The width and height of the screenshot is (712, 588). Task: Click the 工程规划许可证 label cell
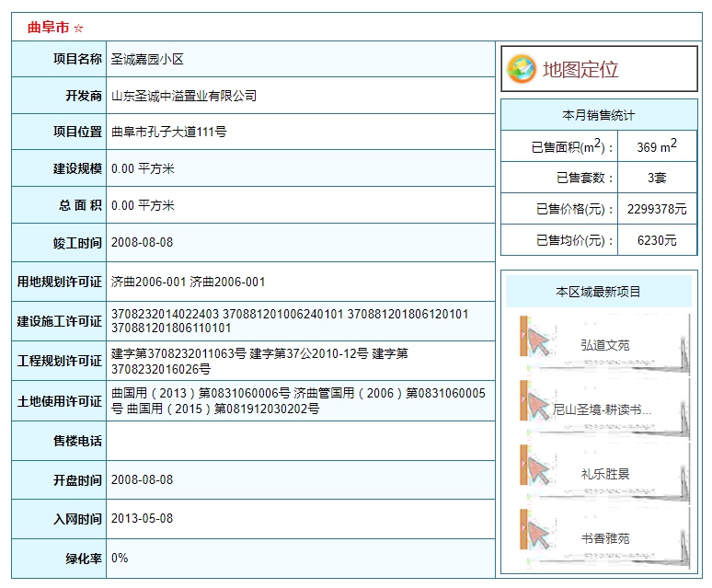tap(59, 361)
